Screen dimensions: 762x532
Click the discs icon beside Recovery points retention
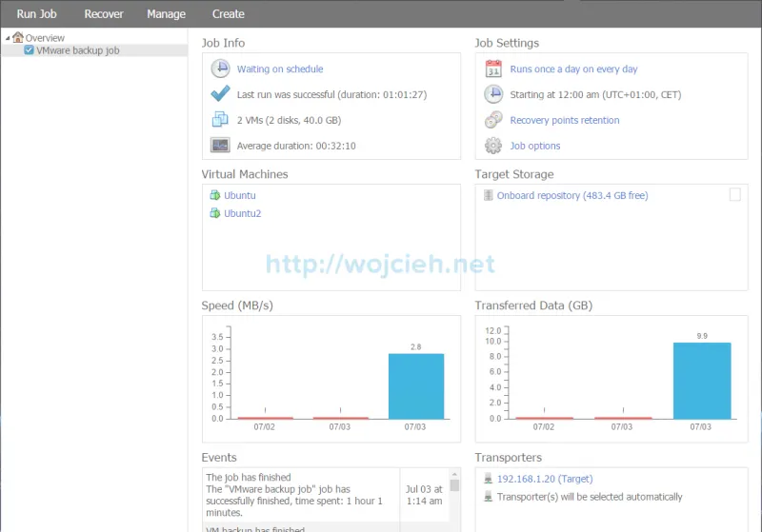(x=493, y=120)
